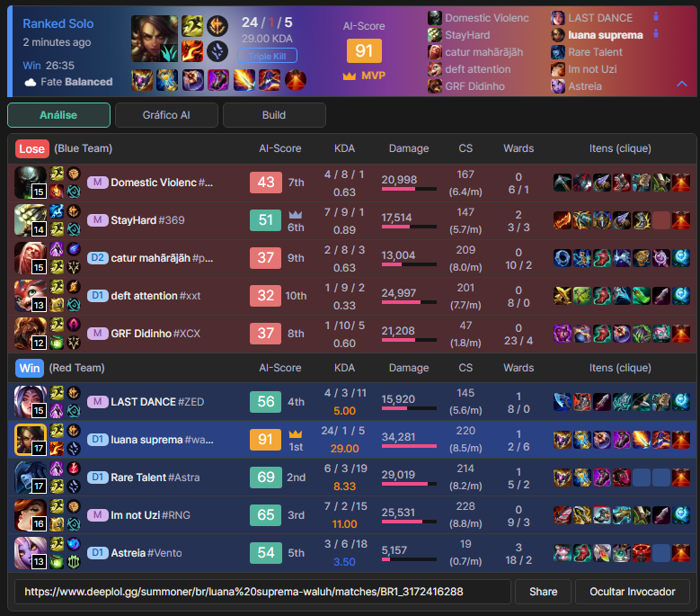Click the 209 CS value for catur mahārājāh
Screen dimensions: 700x616
click(x=465, y=250)
